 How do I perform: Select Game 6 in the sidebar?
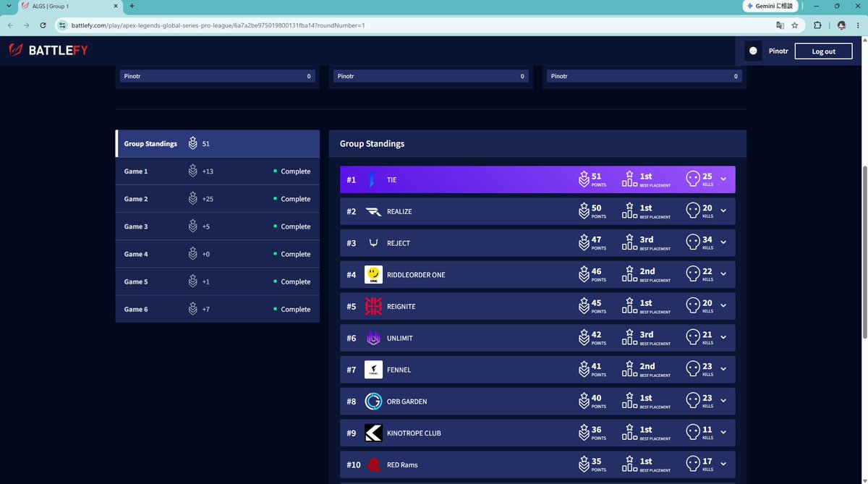218,309
